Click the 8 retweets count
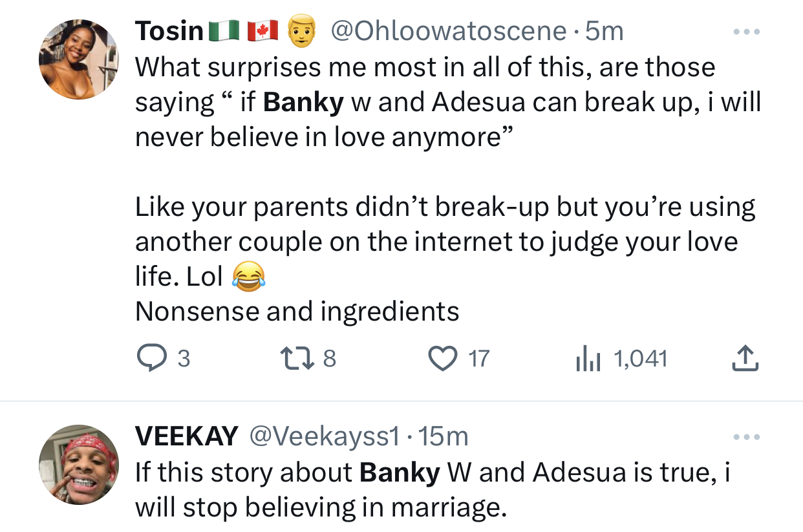The height and width of the screenshot is (532, 803). [x=329, y=359]
